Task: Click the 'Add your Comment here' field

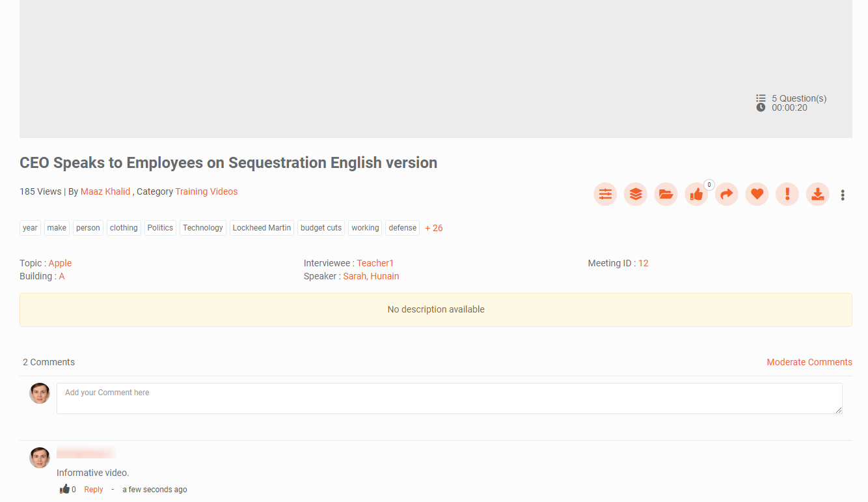Action: 449,398
